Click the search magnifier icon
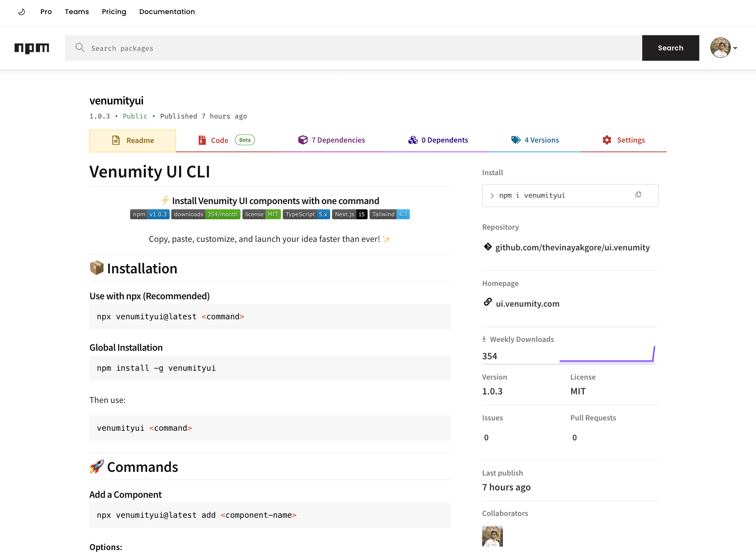This screenshot has height=560, width=756. coord(80,47)
